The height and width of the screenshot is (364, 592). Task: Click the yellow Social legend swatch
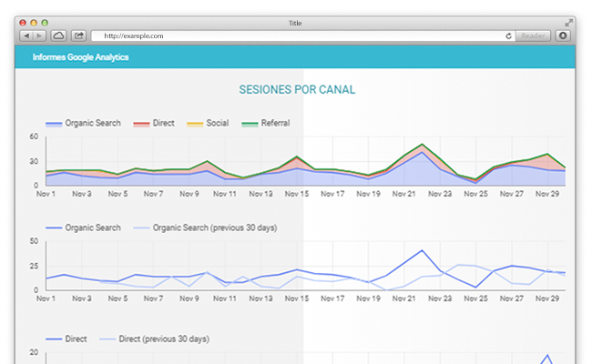pyautogui.click(x=195, y=124)
